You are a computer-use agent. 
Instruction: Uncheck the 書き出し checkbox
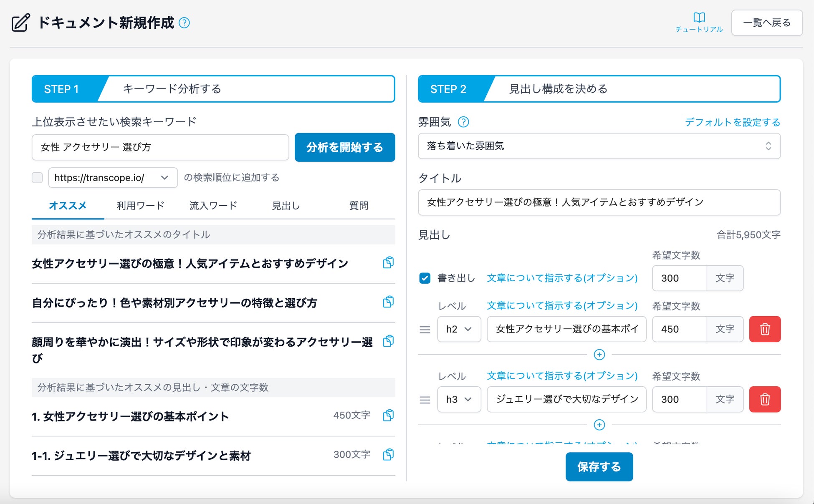click(x=425, y=278)
